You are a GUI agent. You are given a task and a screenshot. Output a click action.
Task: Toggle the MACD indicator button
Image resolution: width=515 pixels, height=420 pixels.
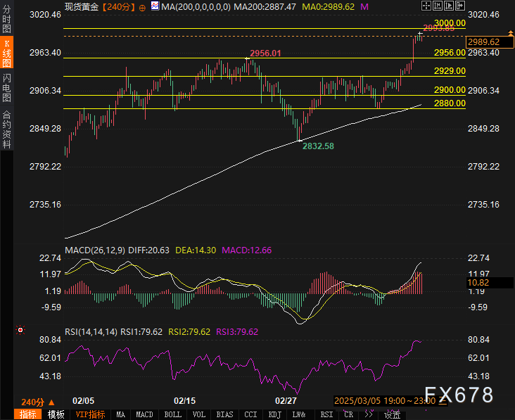144,414
